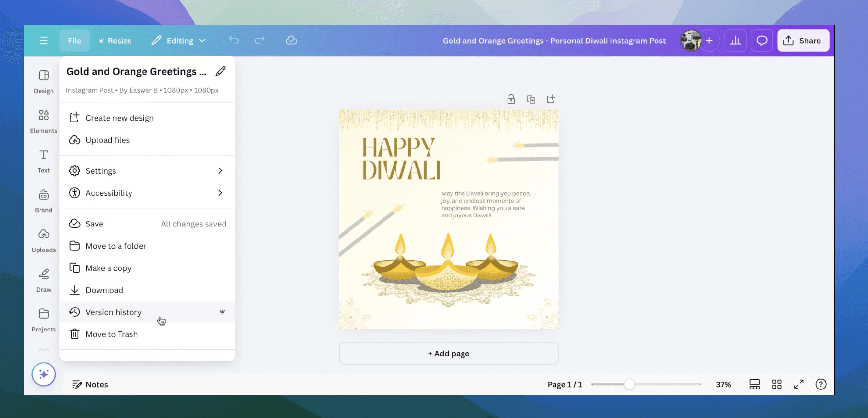
Task: Select the Text tool in the sidebar
Action: tap(43, 160)
